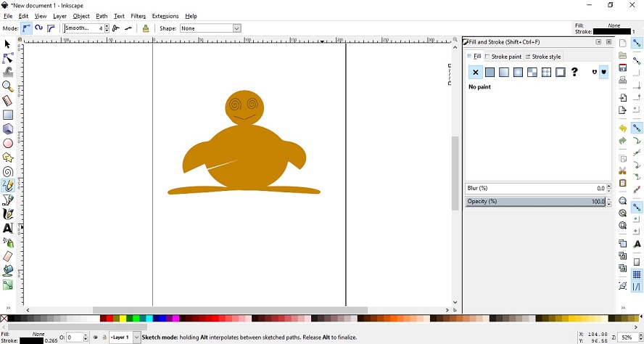
Task: Toggle snap to guides button
Action: [x=637, y=287]
